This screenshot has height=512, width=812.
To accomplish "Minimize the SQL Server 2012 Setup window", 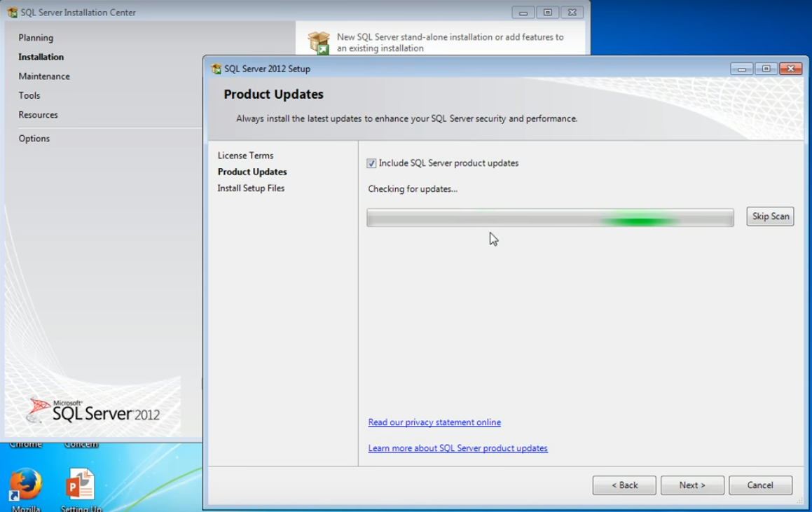I will click(x=741, y=69).
